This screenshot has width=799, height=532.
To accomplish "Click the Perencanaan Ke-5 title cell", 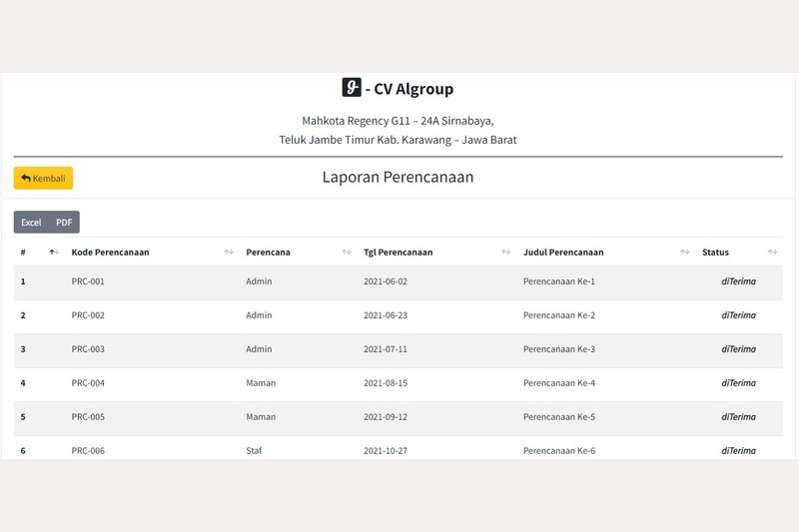I will click(x=558, y=417).
